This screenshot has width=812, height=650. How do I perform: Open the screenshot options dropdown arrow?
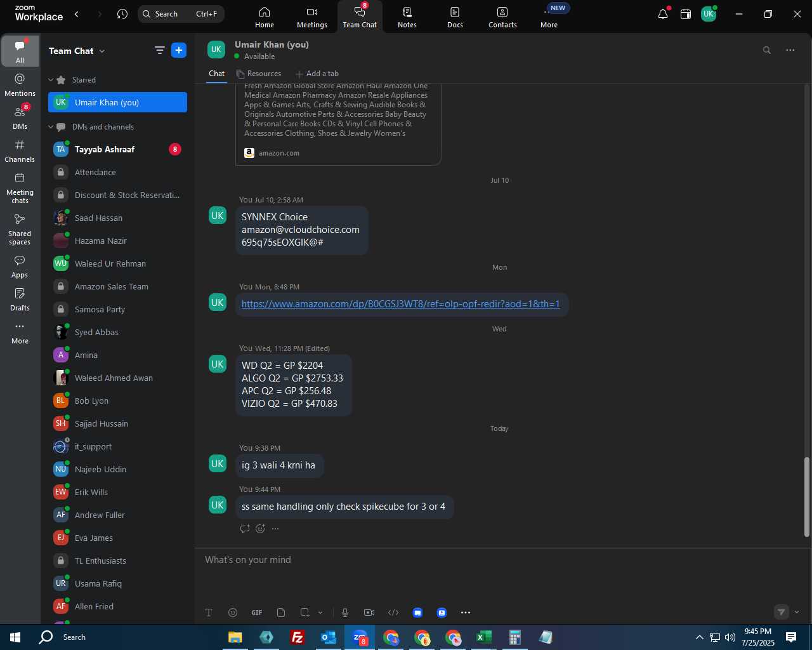point(320,613)
